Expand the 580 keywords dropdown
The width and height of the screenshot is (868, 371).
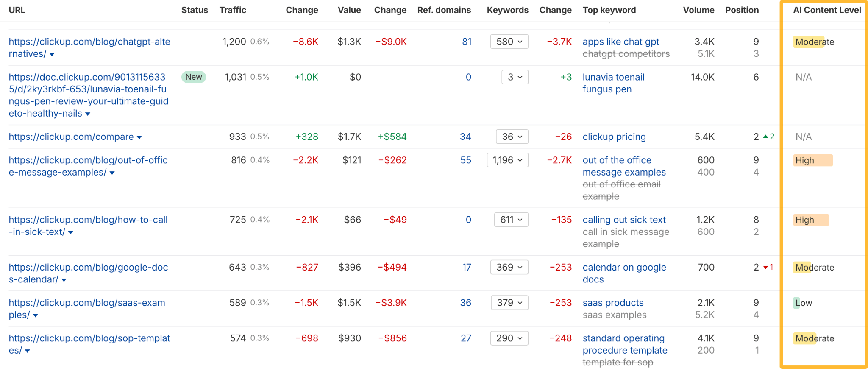point(509,42)
